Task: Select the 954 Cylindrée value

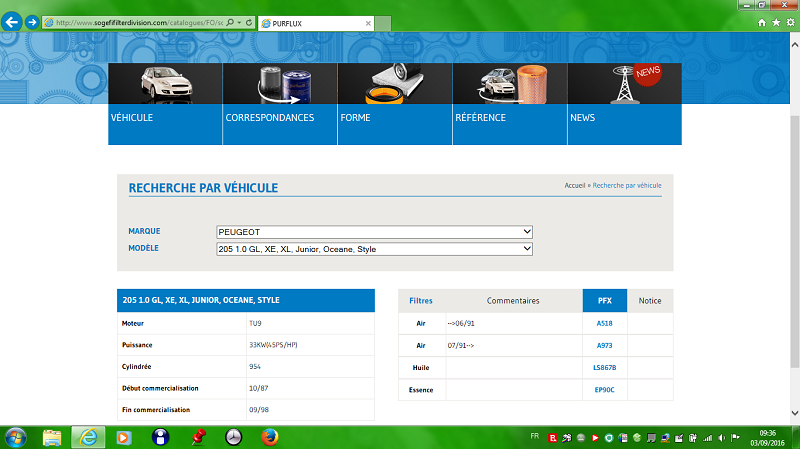Action: pos(255,366)
